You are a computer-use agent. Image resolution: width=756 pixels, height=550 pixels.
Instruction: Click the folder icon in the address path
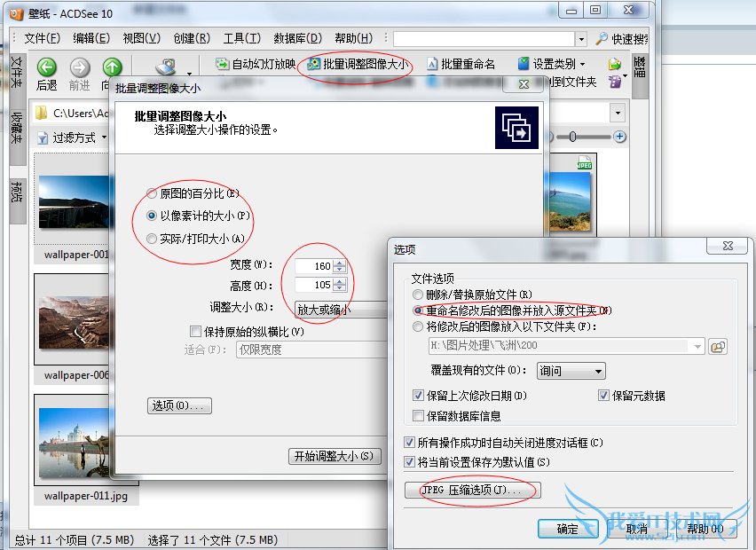(42, 114)
